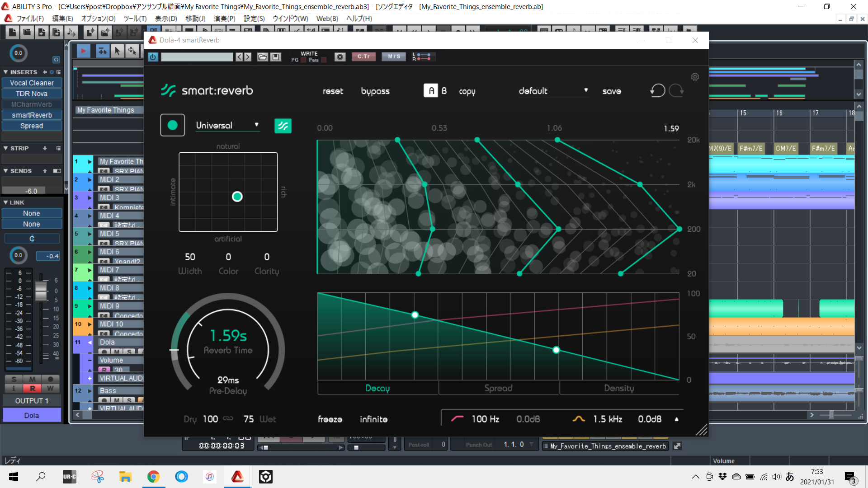
Task: Select the Density tab
Action: click(619, 388)
